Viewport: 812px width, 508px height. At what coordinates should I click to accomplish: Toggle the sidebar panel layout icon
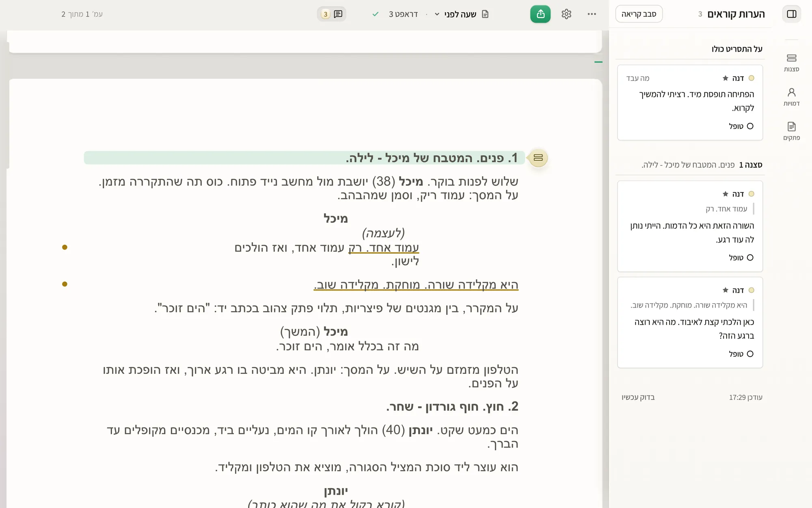(791, 14)
